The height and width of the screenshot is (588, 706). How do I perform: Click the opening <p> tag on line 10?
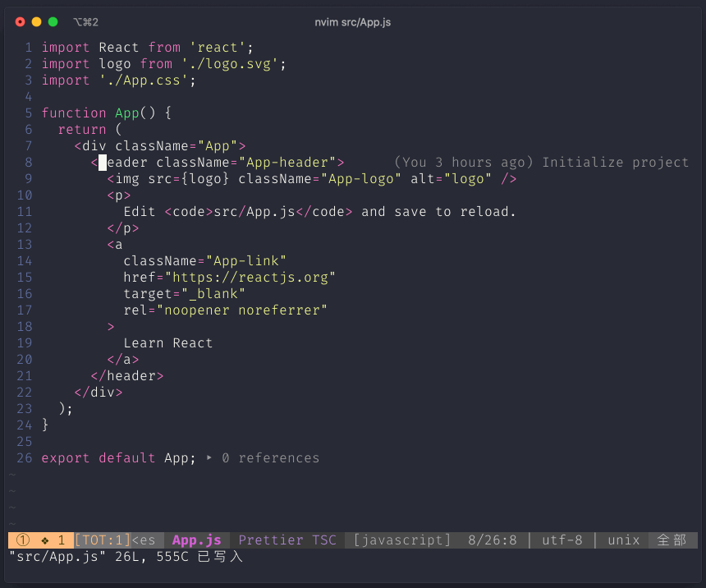(x=119, y=195)
